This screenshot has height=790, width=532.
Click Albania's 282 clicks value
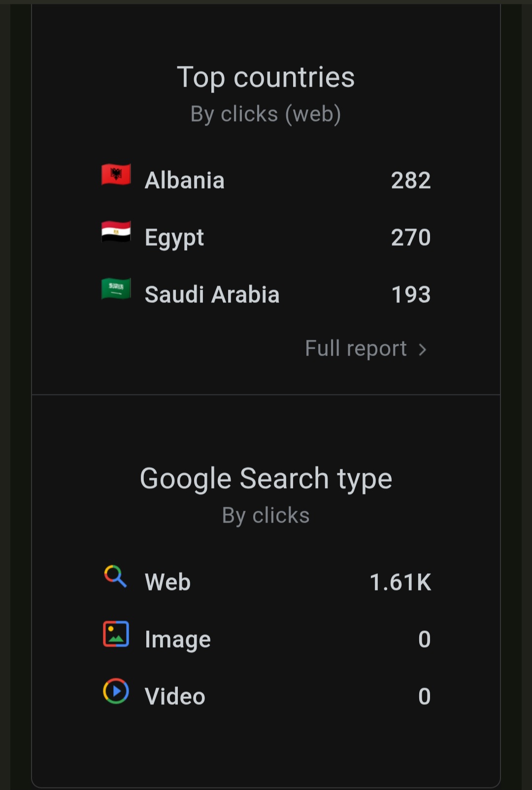point(411,180)
